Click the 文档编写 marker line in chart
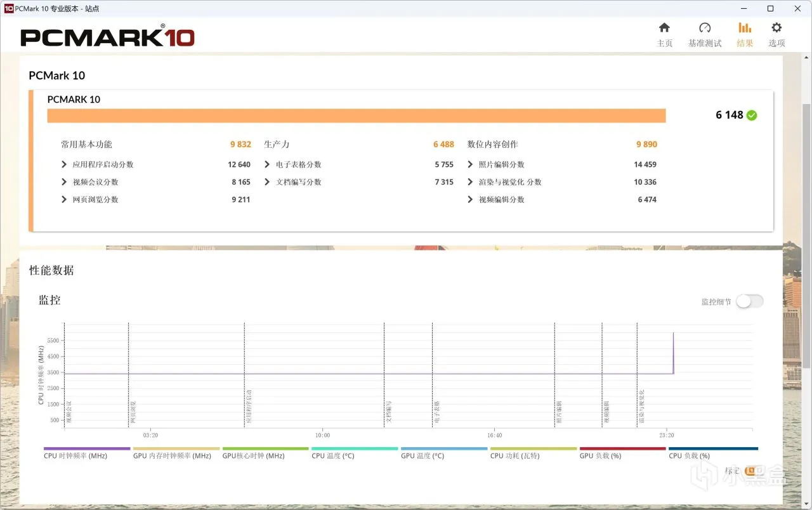Viewport: 812px width, 510px height. pos(384,374)
